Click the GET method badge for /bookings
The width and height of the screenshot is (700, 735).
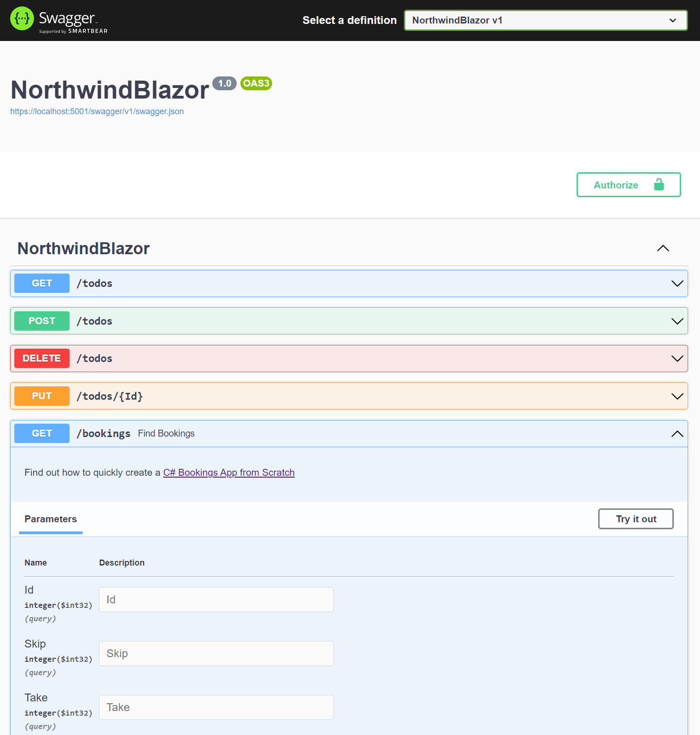click(42, 433)
